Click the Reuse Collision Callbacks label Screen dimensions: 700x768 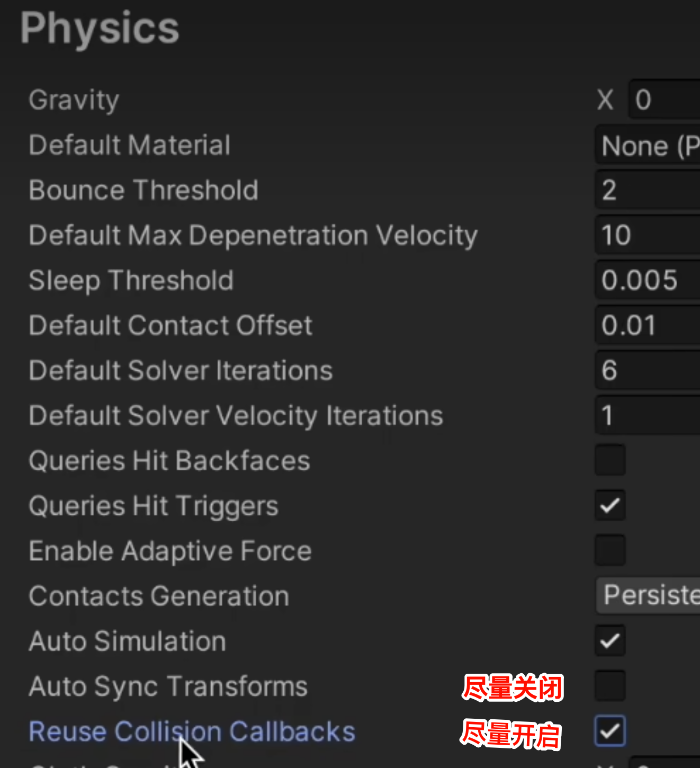[x=192, y=731]
